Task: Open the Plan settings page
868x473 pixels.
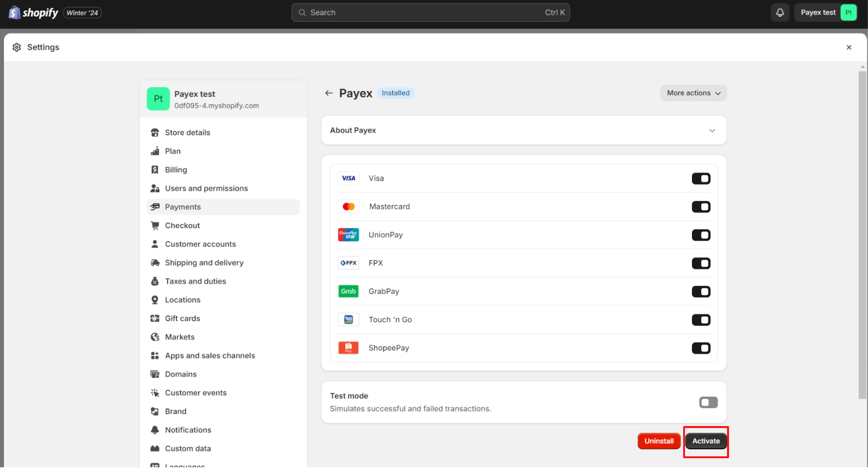Action: [223, 151]
